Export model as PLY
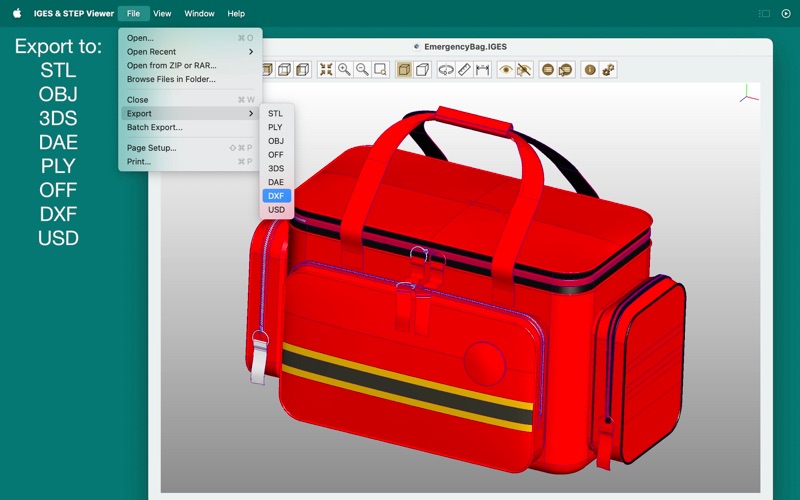The image size is (800, 500). [x=277, y=127]
